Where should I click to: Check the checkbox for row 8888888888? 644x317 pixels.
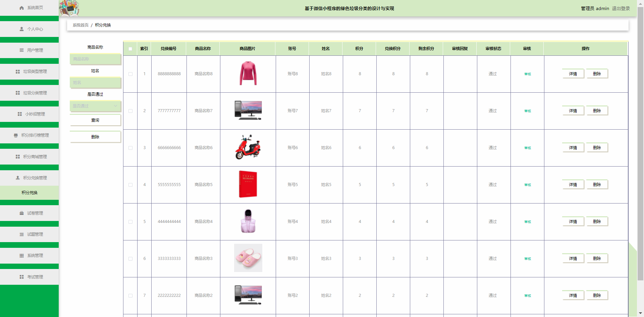(x=130, y=74)
